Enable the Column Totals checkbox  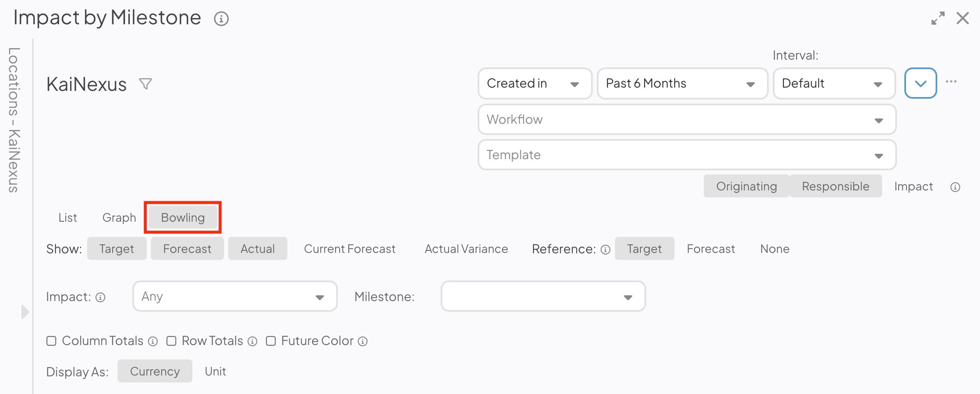[x=51, y=341]
